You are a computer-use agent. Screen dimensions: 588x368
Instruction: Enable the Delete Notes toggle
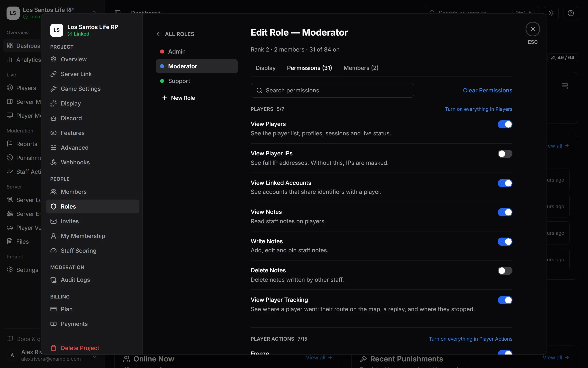tap(505, 271)
